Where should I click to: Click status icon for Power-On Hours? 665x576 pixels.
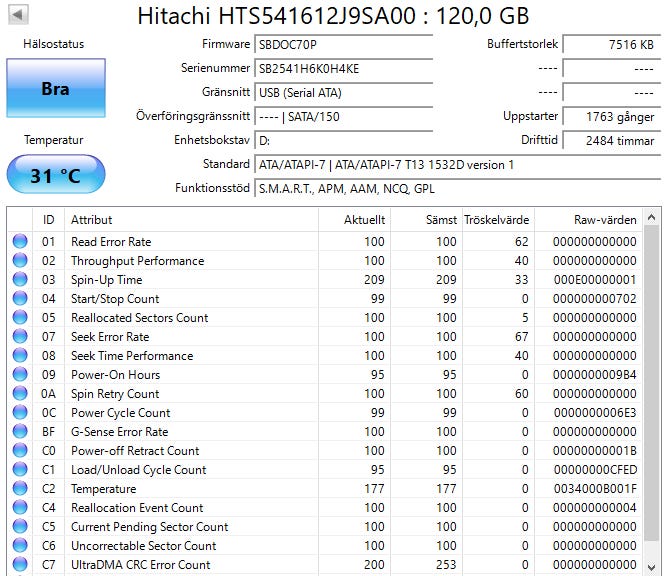[20, 375]
